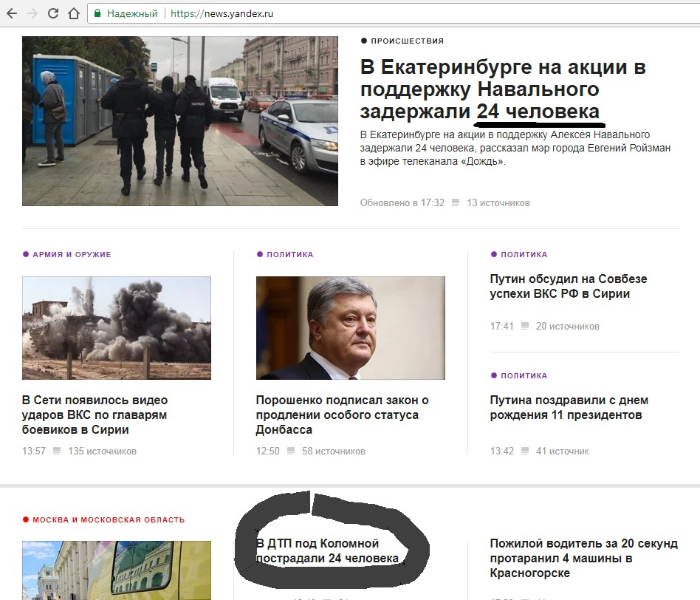The image size is (700, 600).
Task: Go to browser home page icon
Action: click(73, 13)
